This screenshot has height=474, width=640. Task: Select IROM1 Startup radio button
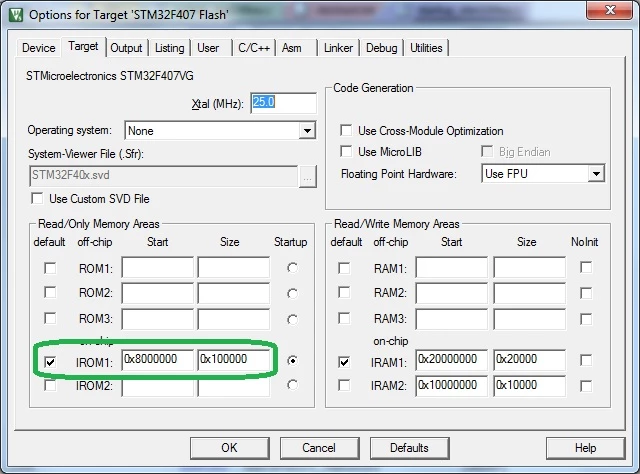(292, 361)
